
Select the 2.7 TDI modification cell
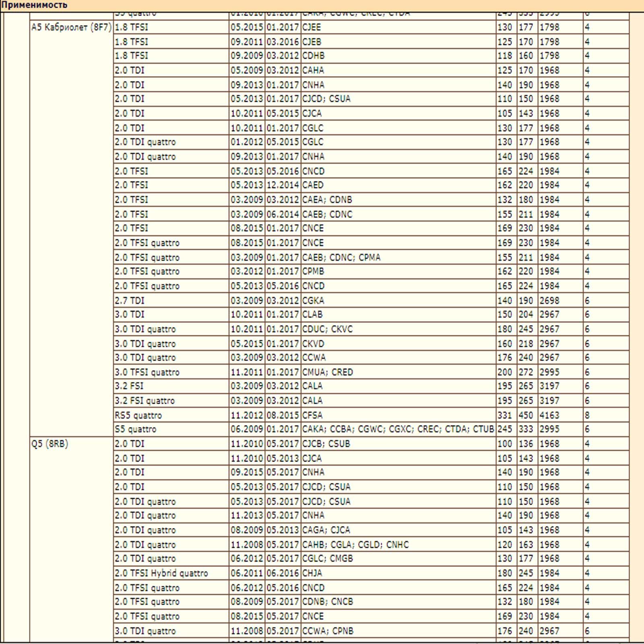point(129,301)
